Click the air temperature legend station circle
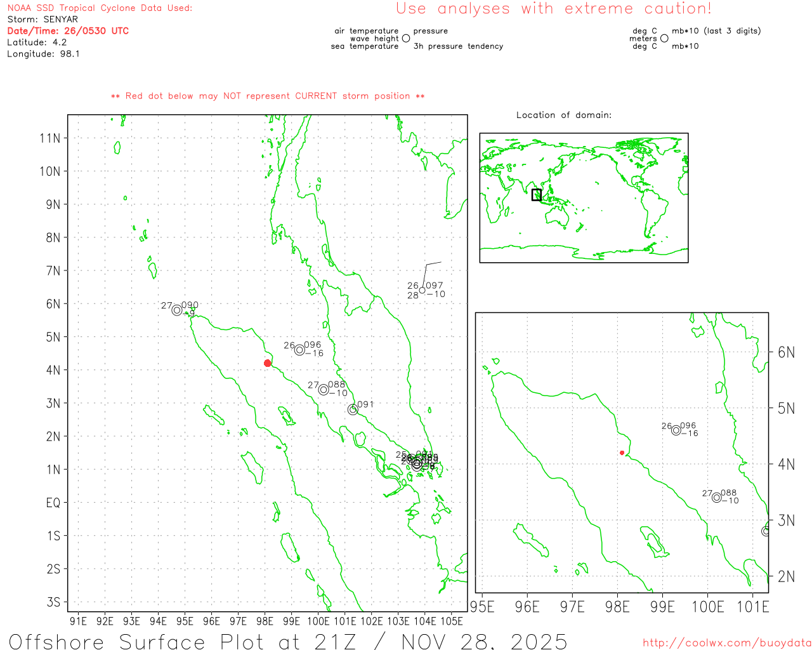The height and width of the screenshot is (650, 812). [x=406, y=38]
